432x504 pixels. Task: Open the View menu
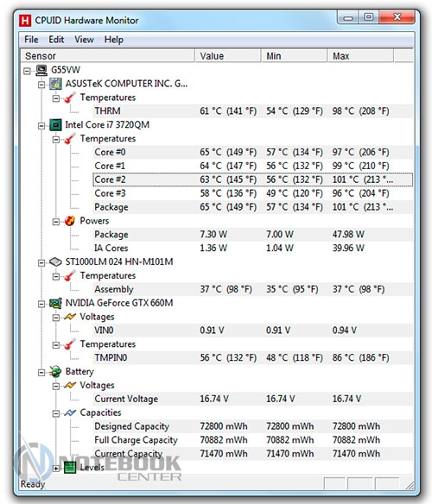point(85,40)
